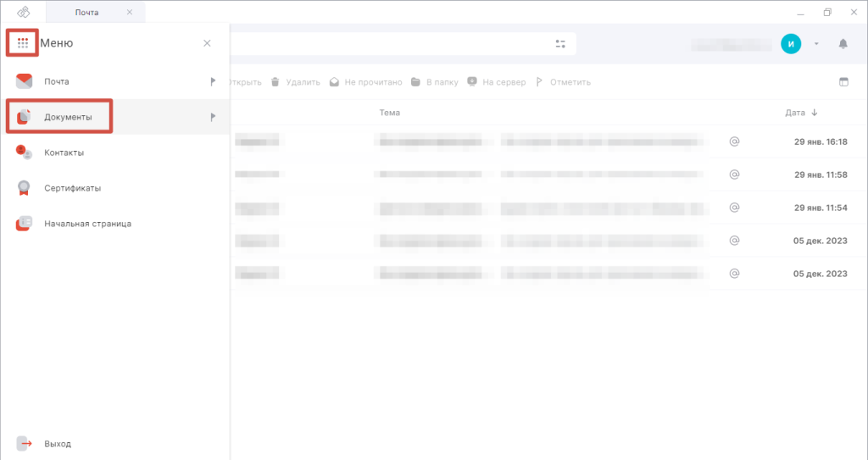Click the Выход logout icon
This screenshot has width=868, height=460.
24,443
